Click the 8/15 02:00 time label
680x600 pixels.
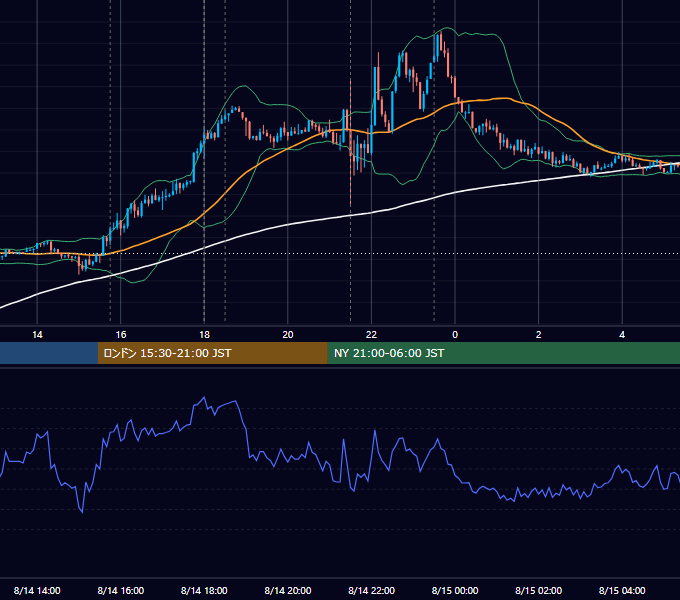[x=539, y=590]
